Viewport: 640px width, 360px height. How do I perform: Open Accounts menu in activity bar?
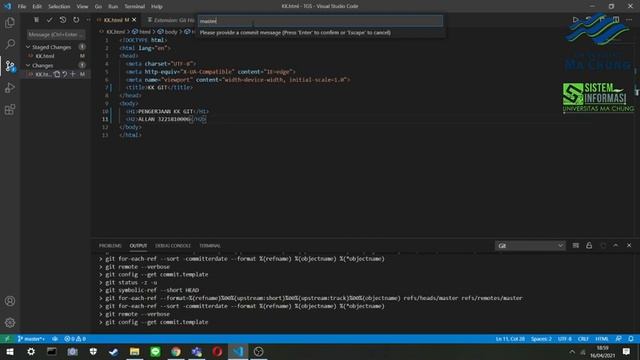(10, 301)
